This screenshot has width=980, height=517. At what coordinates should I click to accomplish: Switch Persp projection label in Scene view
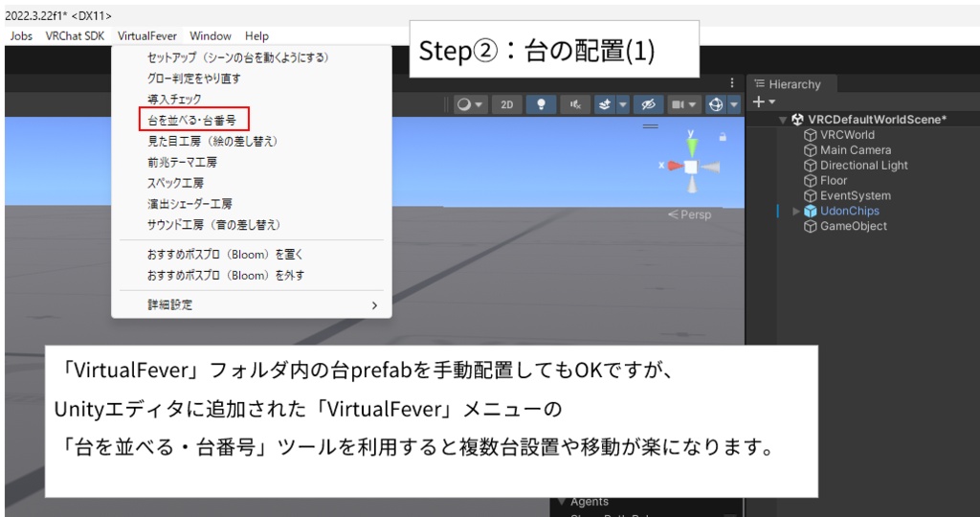pos(689,214)
